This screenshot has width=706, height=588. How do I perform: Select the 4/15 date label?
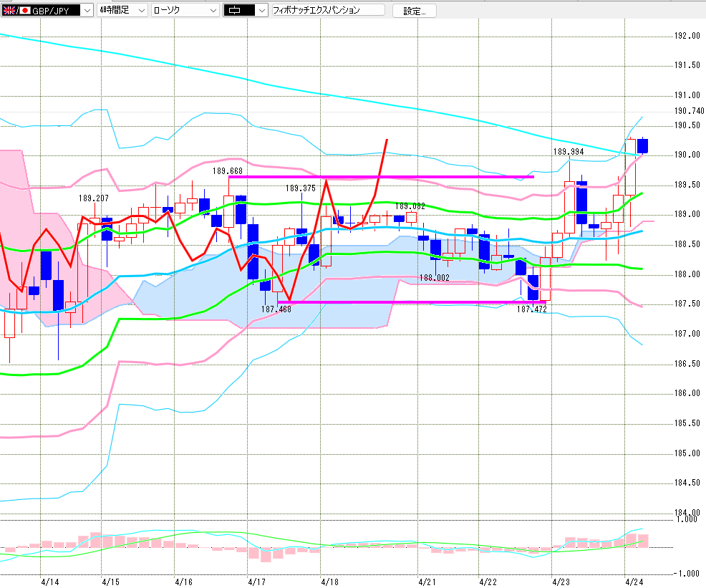pos(111,582)
